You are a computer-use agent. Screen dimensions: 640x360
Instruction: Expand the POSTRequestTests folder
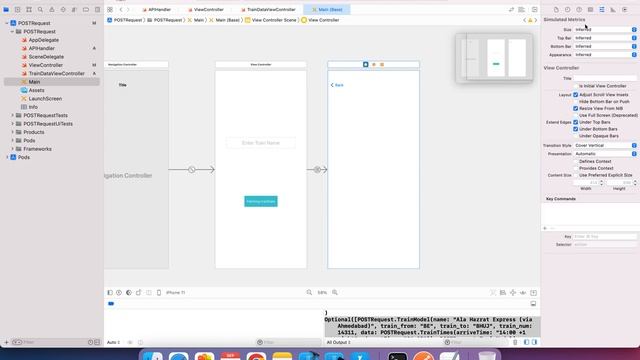pyautogui.click(x=13, y=116)
